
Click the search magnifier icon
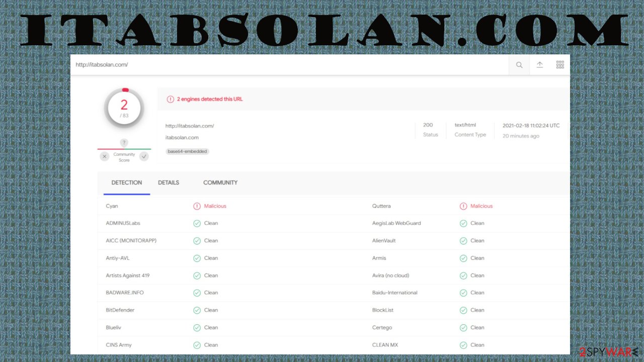point(519,65)
